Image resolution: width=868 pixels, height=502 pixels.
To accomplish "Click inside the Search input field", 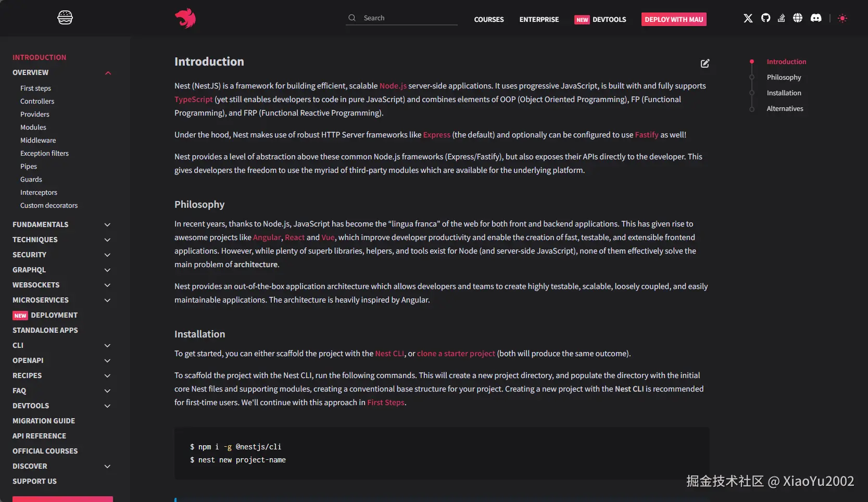I will click(402, 18).
